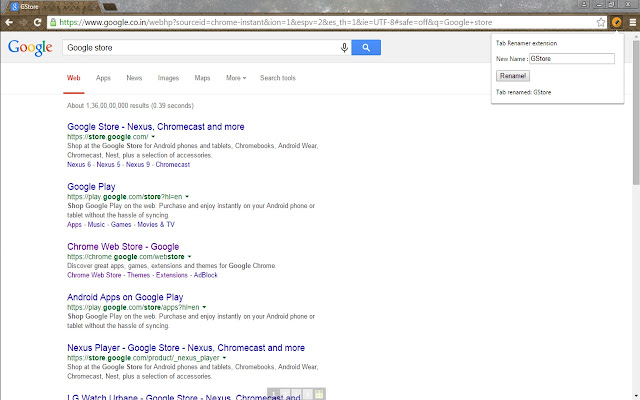Open the Themes sitelink
This screenshot has width=640, height=400.
(138, 275)
